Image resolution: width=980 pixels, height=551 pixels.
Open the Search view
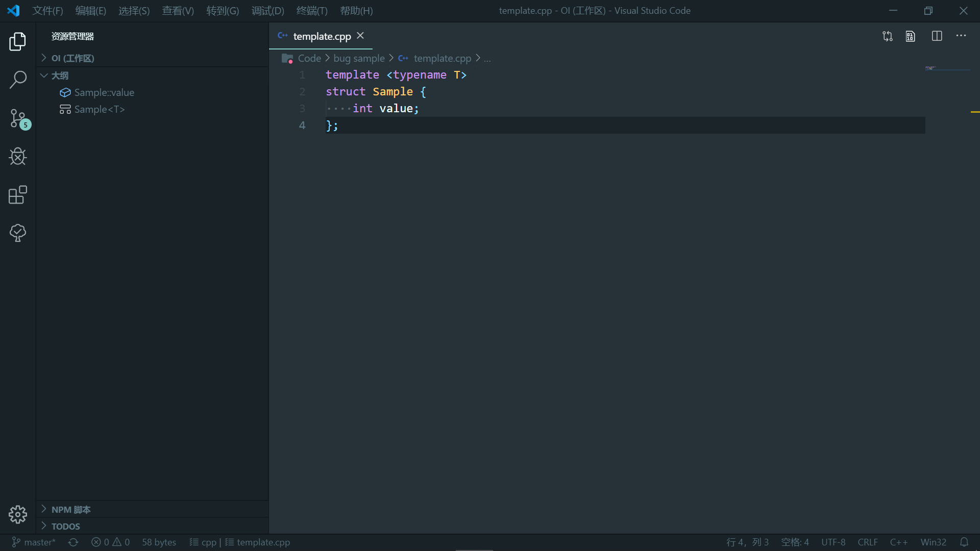point(18,80)
